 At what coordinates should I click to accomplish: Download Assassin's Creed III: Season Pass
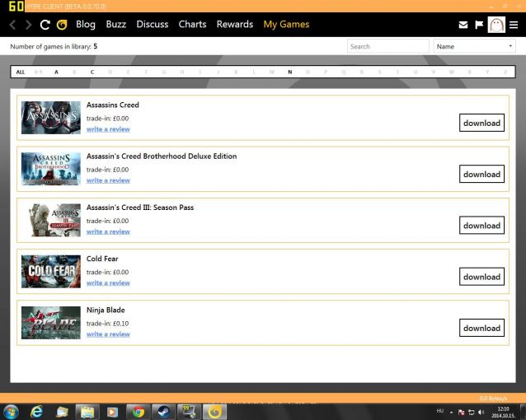pos(481,226)
